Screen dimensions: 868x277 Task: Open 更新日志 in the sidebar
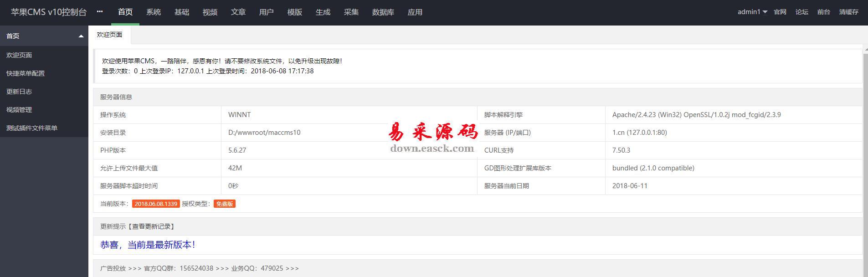(x=19, y=92)
